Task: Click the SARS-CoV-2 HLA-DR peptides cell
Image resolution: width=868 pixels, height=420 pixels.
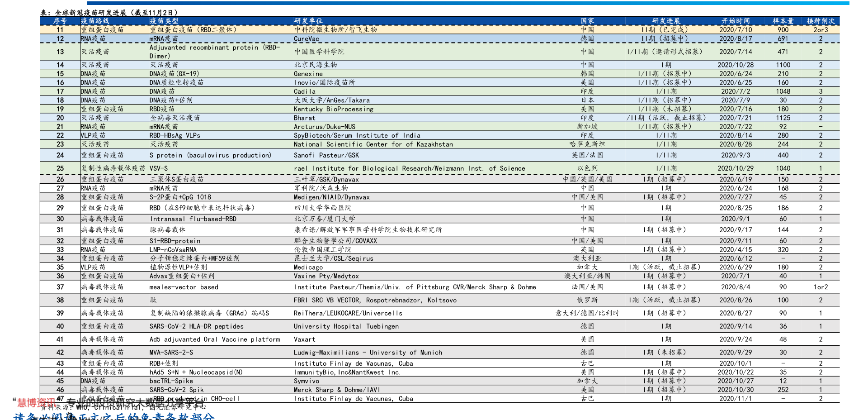Action: pyautogui.click(x=197, y=326)
